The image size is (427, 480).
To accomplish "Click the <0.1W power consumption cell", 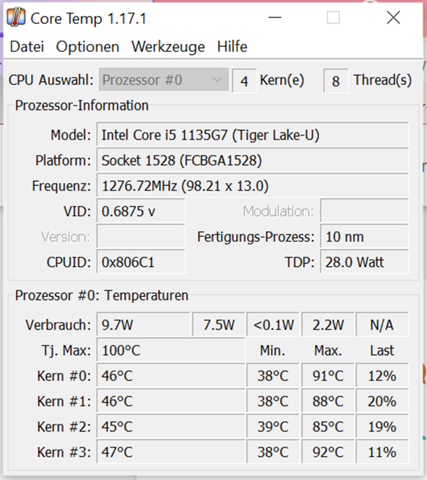I will pos(273,324).
